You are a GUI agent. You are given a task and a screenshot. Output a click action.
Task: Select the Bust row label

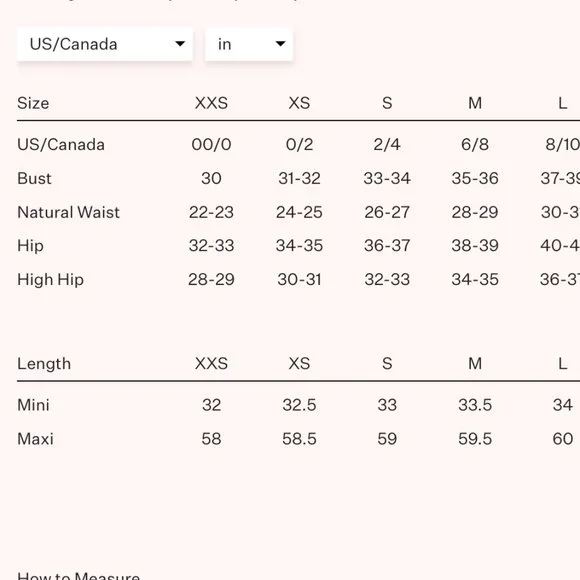34,179
